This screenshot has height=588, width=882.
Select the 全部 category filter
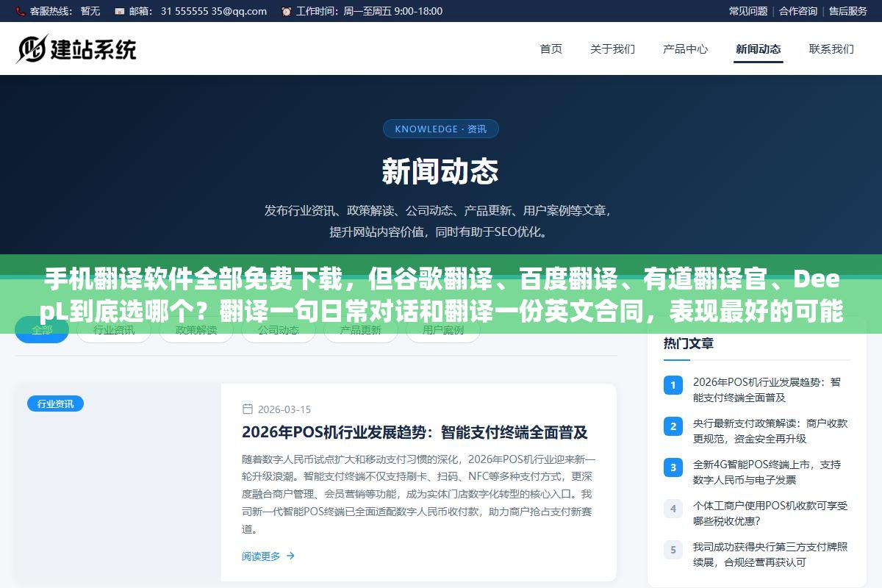[42, 330]
